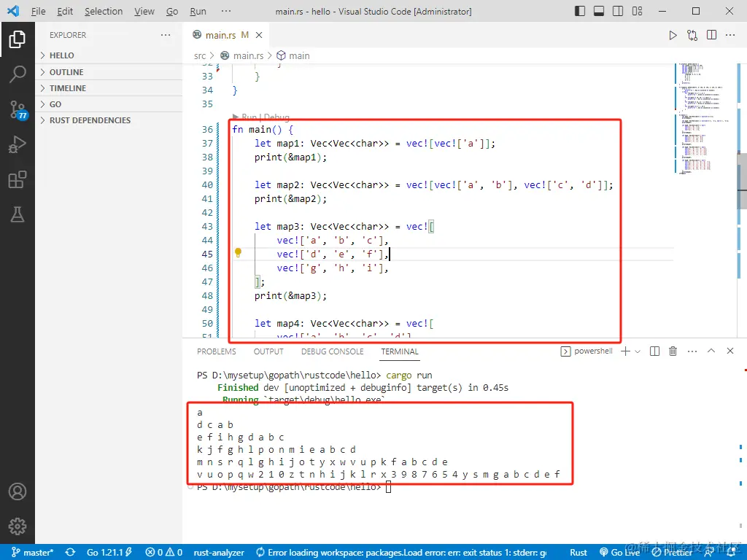Select the TERMINAL tab
Viewport: 747px width, 560px height.
click(x=399, y=351)
